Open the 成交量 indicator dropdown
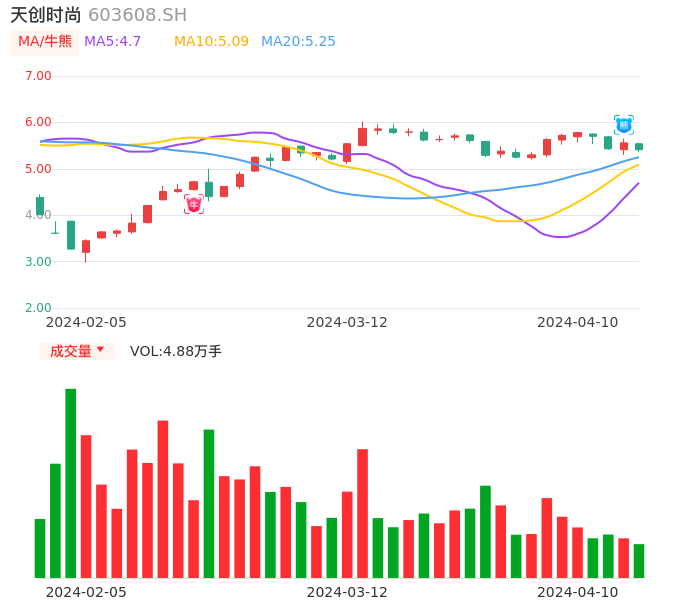Screen dimensions: 686x606 tap(77, 351)
